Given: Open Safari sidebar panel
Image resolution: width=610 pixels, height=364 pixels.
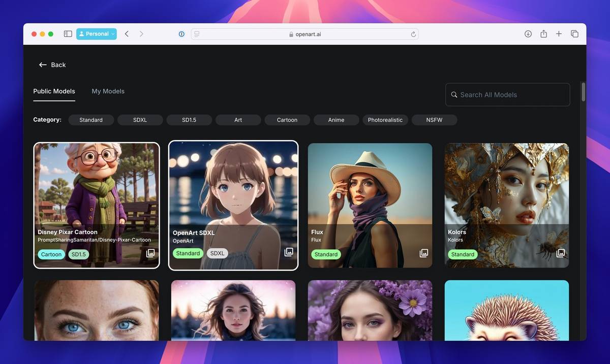Looking at the screenshot, I should 68,34.
